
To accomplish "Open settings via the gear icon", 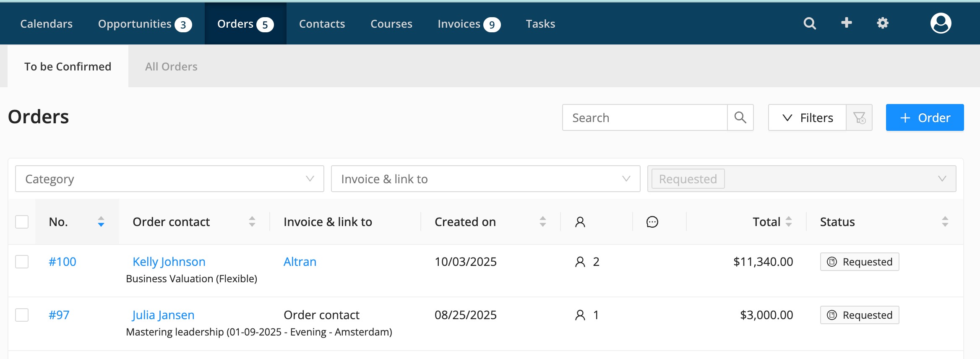I will pos(883,23).
